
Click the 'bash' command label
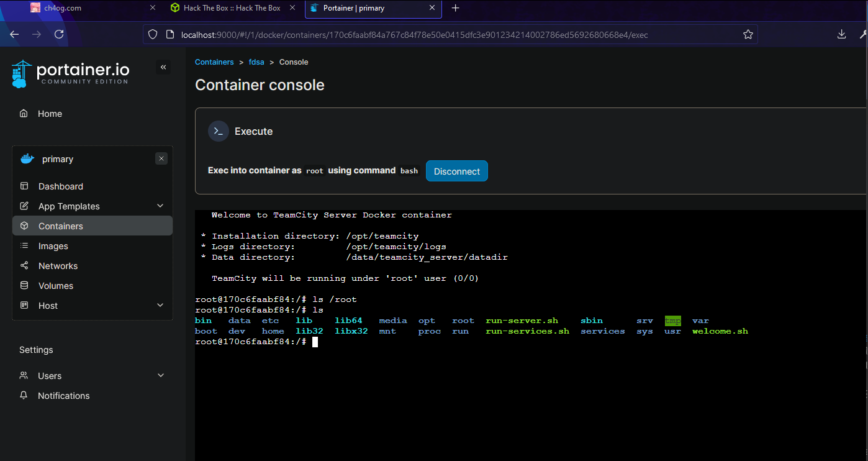point(409,171)
